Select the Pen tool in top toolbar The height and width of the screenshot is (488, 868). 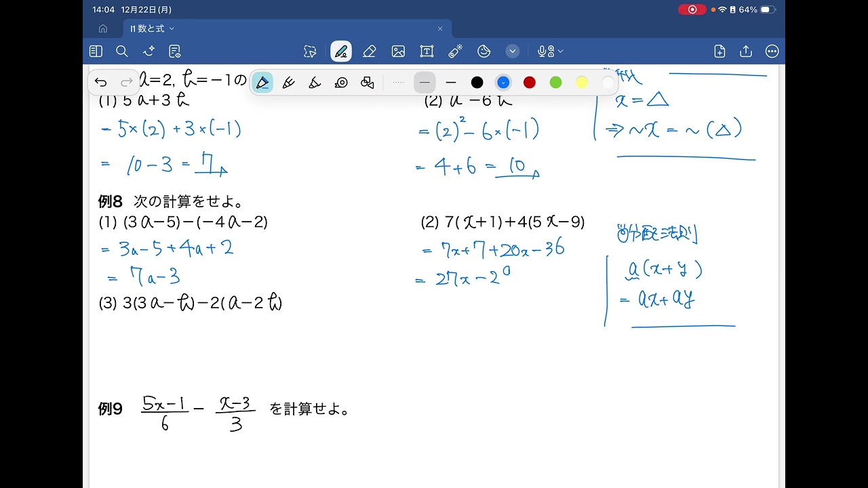(341, 52)
